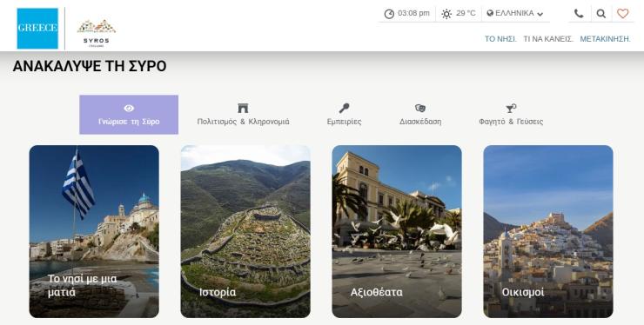Click the theater masks icon
The height and width of the screenshot is (325, 644).
coord(420,109)
